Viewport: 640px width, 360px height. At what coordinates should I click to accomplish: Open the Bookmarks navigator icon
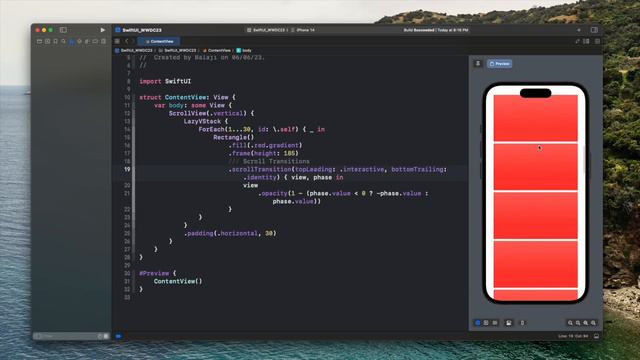[56, 41]
